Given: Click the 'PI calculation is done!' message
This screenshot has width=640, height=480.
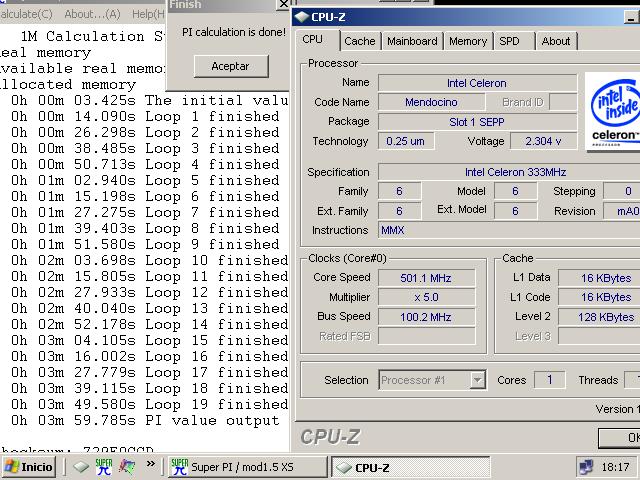Looking at the screenshot, I should coord(234,32).
